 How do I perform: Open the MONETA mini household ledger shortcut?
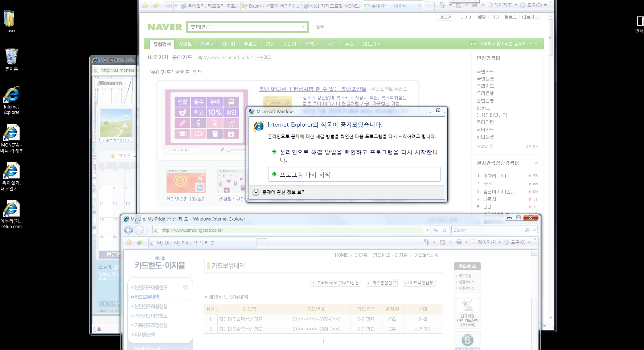[x=11, y=138]
